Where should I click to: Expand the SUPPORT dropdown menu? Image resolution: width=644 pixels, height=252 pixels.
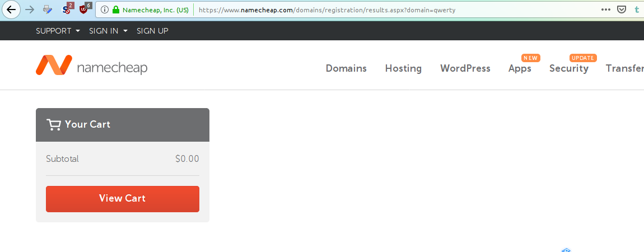(58, 31)
